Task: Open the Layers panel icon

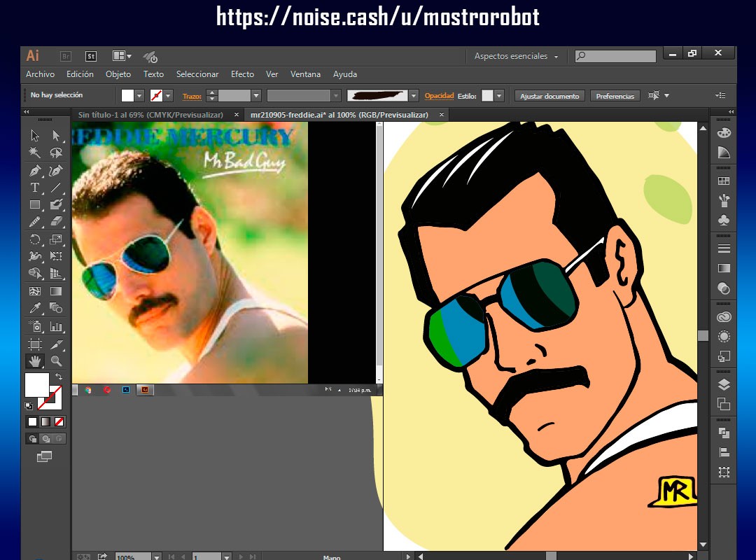Action: pyautogui.click(x=724, y=384)
